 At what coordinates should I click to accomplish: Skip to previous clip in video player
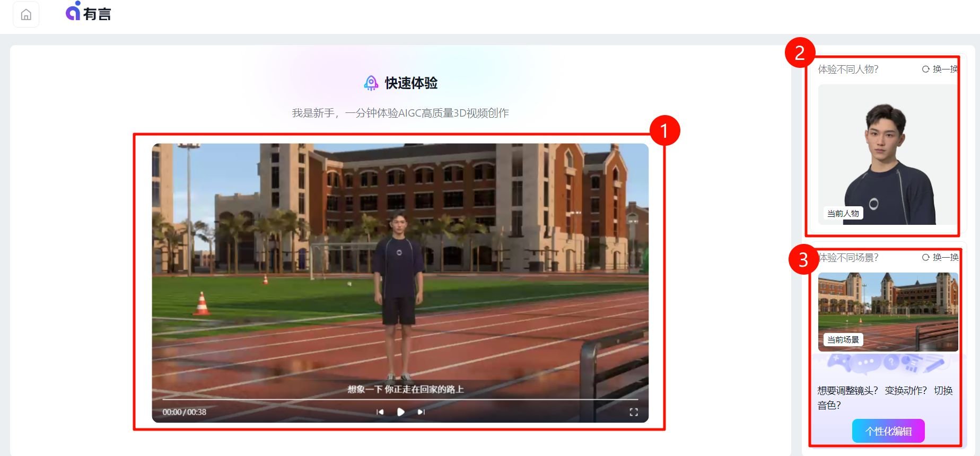pos(380,412)
